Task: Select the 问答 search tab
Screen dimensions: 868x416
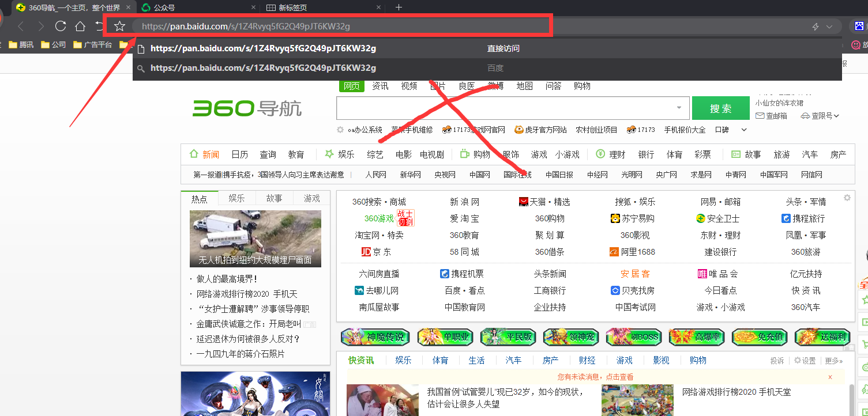Action: click(553, 86)
